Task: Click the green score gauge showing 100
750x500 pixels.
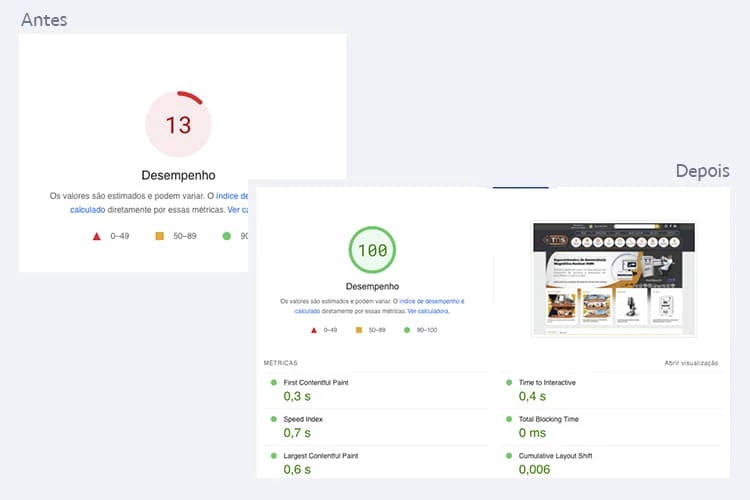Action: click(x=372, y=250)
